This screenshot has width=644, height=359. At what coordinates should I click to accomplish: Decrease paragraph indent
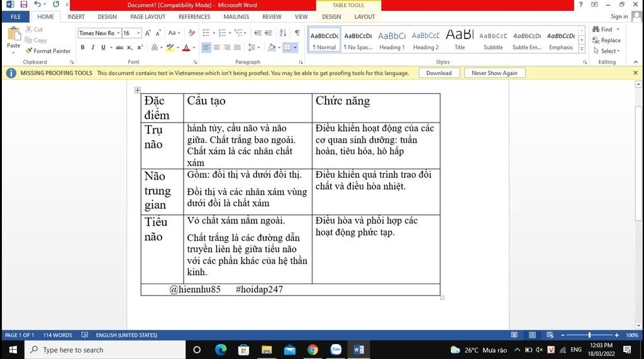[x=257, y=33]
